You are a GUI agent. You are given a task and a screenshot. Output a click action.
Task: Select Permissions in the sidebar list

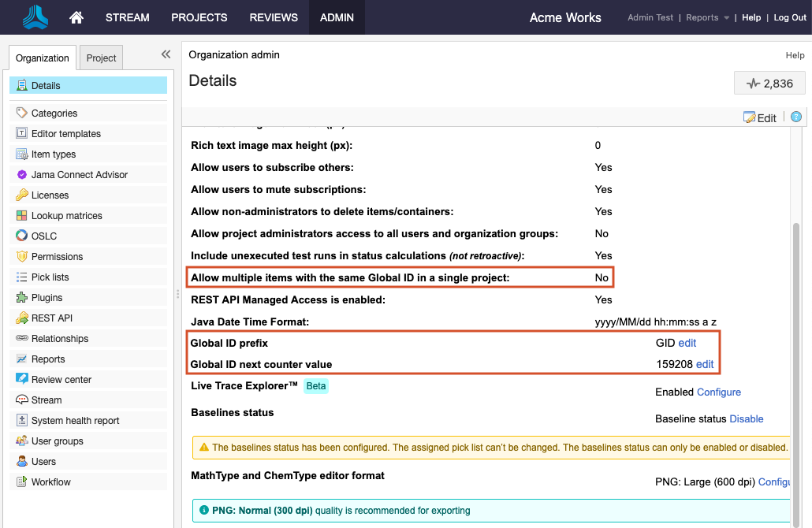[x=88, y=257]
